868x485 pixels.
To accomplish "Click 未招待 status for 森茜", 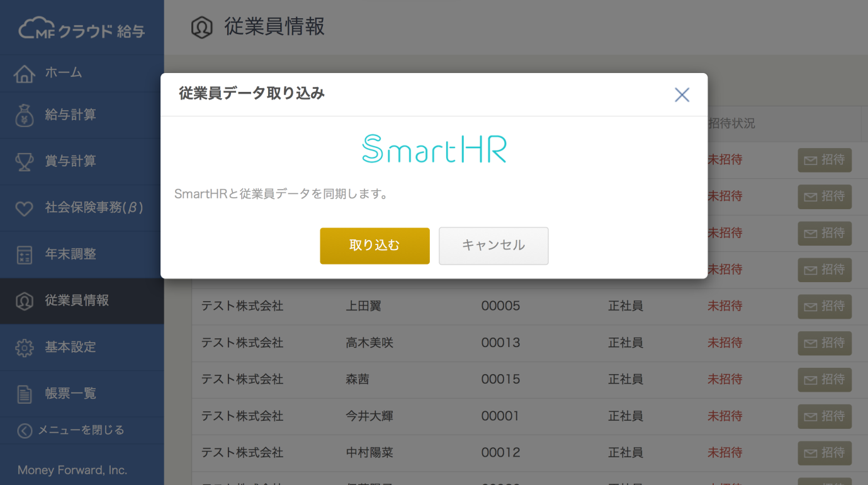I will point(725,380).
